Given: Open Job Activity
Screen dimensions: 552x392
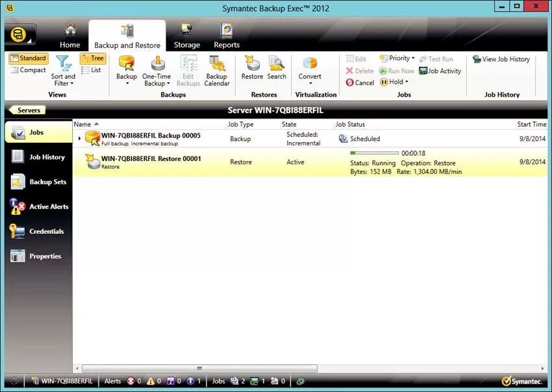Looking at the screenshot, I should [440, 71].
